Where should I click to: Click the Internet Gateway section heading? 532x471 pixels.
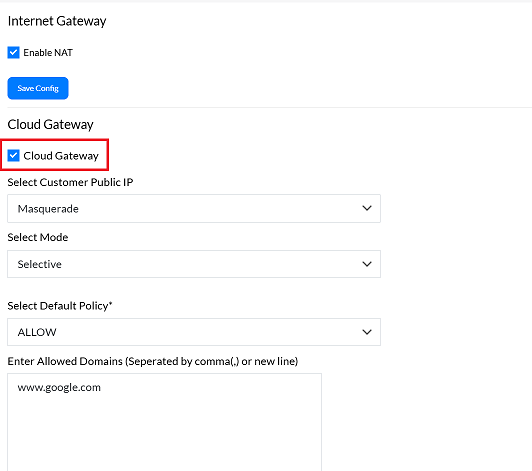coord(57,21)
